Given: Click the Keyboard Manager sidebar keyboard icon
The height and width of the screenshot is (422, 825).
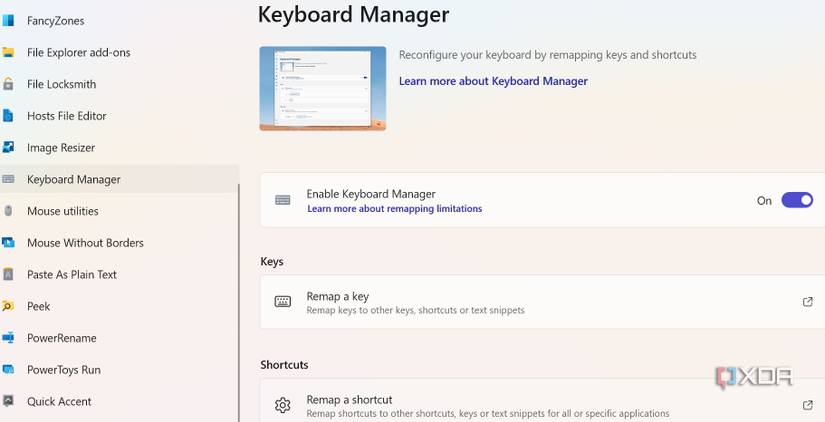Looking at the screenshot, I should point(8,179).
